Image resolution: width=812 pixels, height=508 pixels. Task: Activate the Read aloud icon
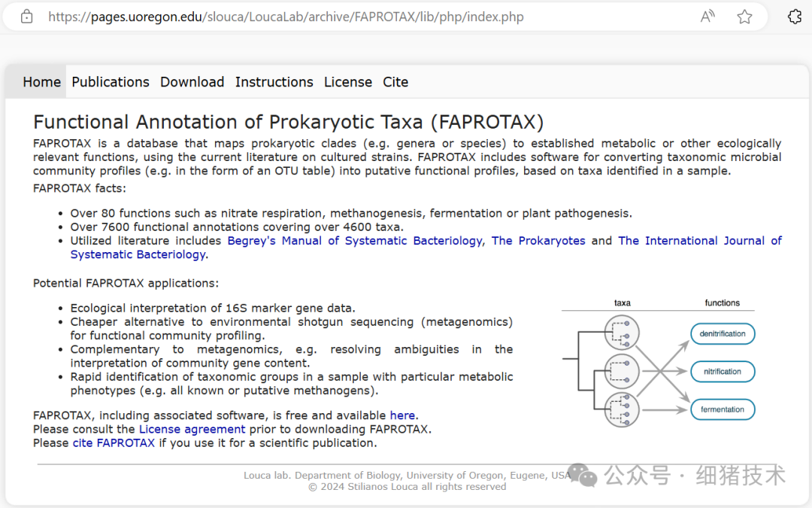[707, 16]
